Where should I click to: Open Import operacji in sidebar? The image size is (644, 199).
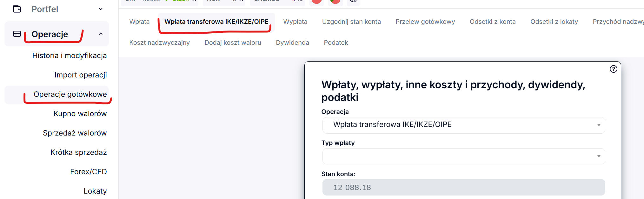[81, 75]
